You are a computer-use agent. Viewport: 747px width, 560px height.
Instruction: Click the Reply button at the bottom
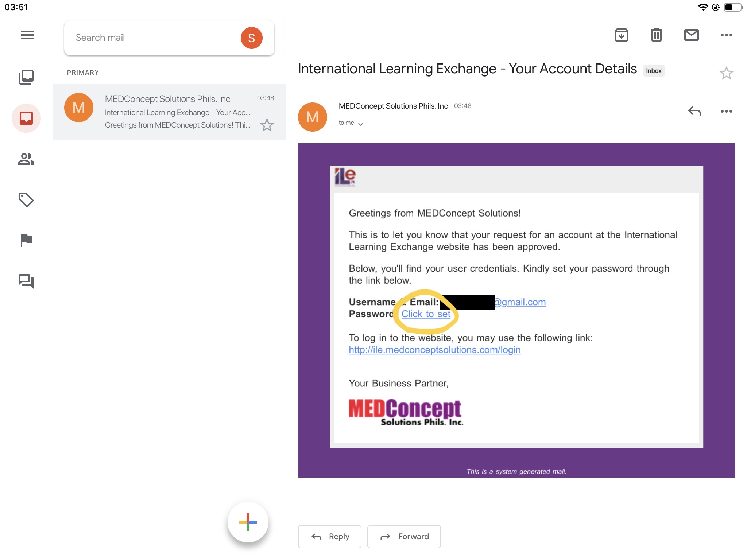point(330,536)
